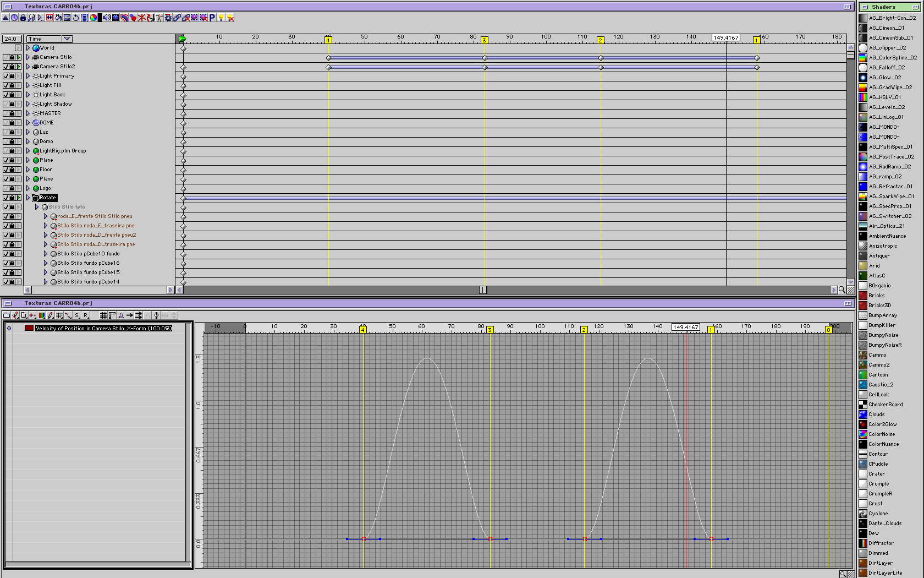Select the Rotate item in project list

pos(47,198)
